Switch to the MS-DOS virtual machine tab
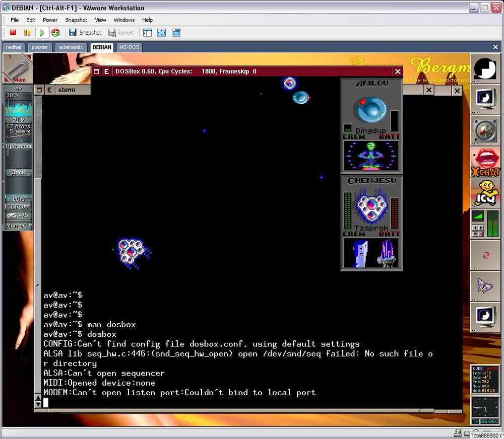 point(129,47)
